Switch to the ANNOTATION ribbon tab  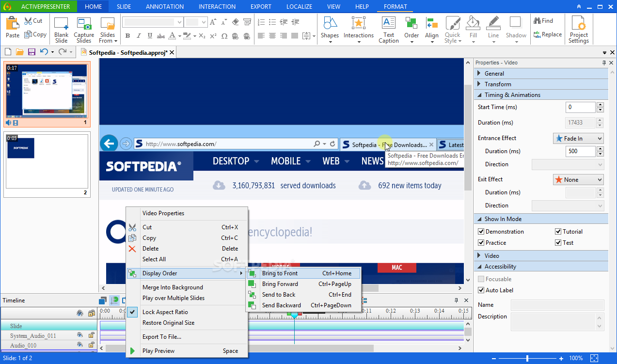click(x=165, y=7)
